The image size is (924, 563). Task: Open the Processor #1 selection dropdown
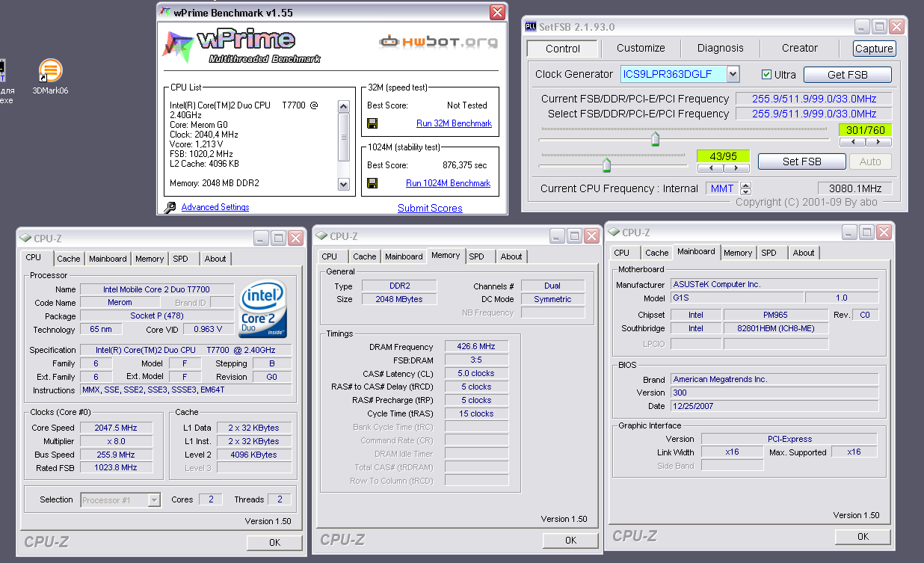click(x=154, y=500)
